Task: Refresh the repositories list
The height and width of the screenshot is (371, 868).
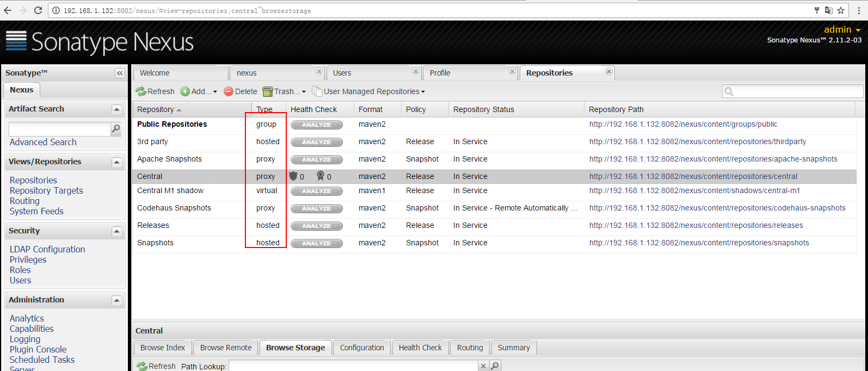Action: (x=155, y=91)
